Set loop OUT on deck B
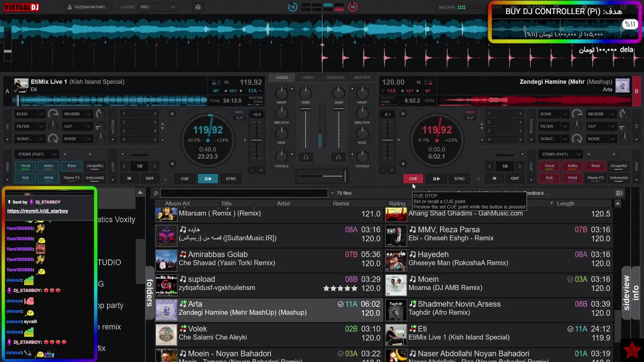The image size is (644, 362). [x=515, y=178]
